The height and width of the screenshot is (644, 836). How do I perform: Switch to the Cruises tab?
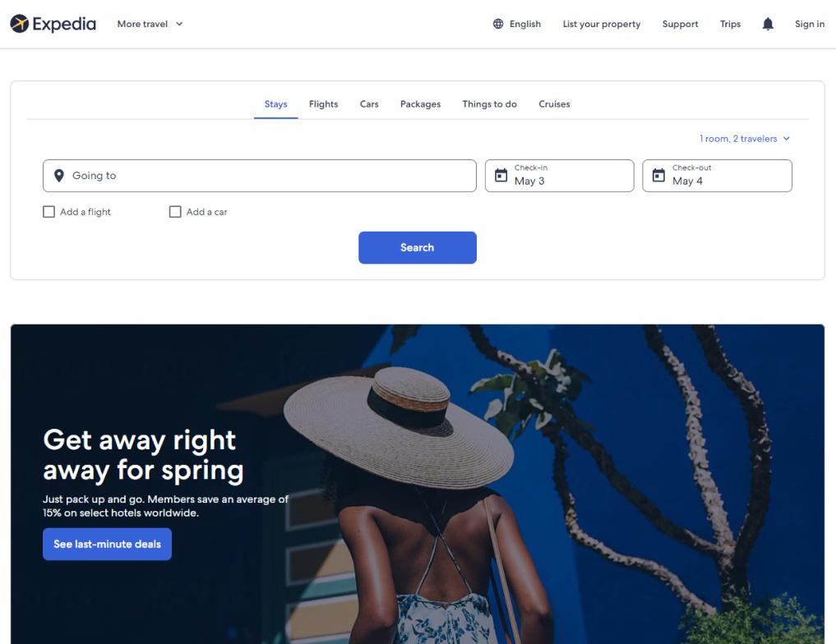(x=554, y=104)
